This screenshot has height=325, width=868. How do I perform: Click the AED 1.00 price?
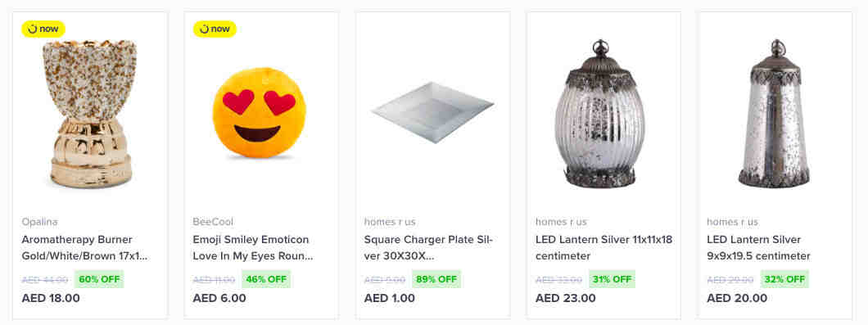pos(389,298)
